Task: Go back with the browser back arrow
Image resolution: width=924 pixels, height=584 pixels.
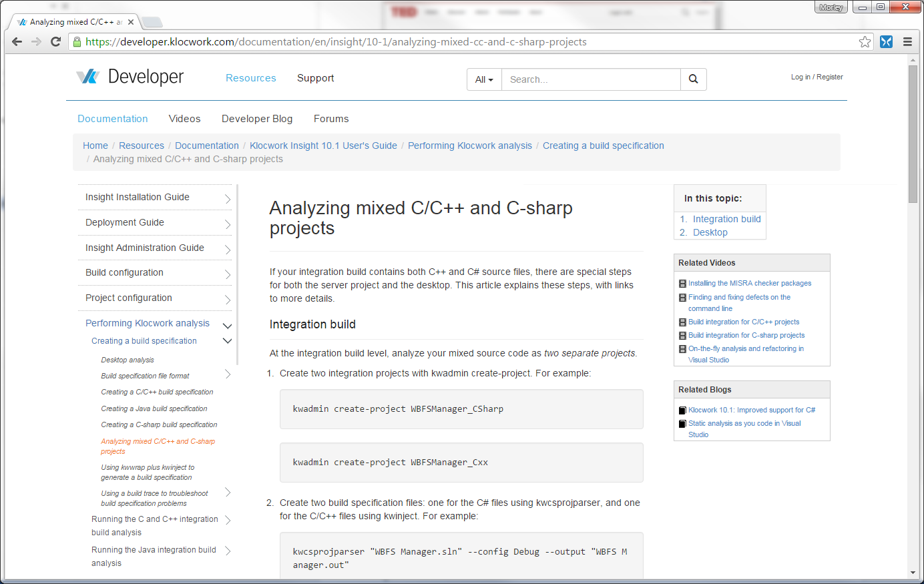Action: [x=17, y=41]
